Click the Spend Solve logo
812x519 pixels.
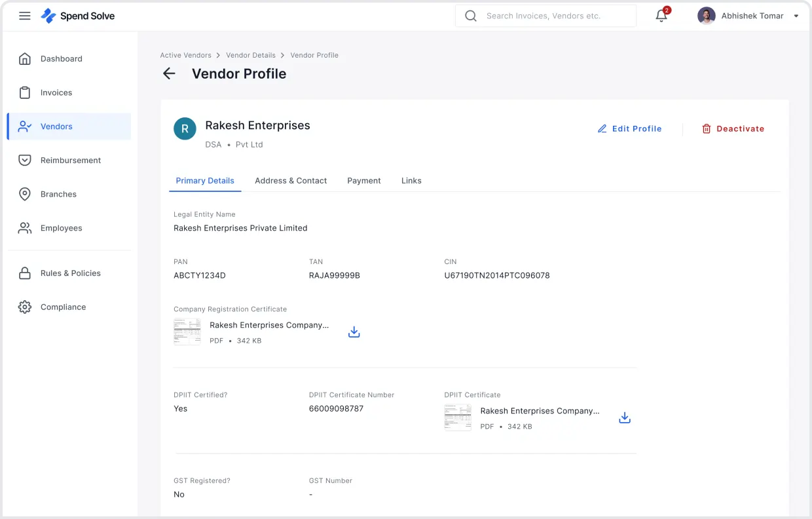pyautogui.click(x=77, y=16)
